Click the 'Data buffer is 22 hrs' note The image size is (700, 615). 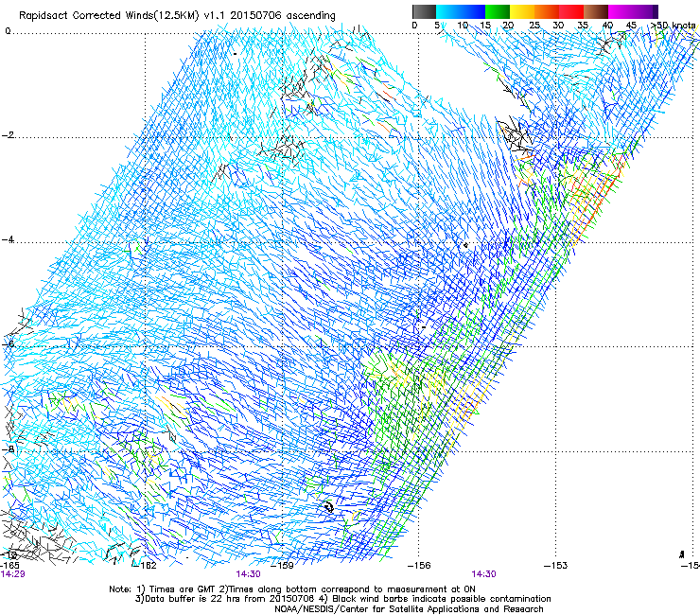click(342, 599)
